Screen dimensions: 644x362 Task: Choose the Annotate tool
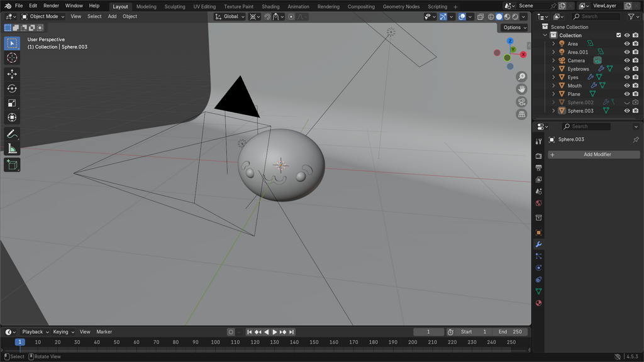pyautogui.click(x=12, y=134)
